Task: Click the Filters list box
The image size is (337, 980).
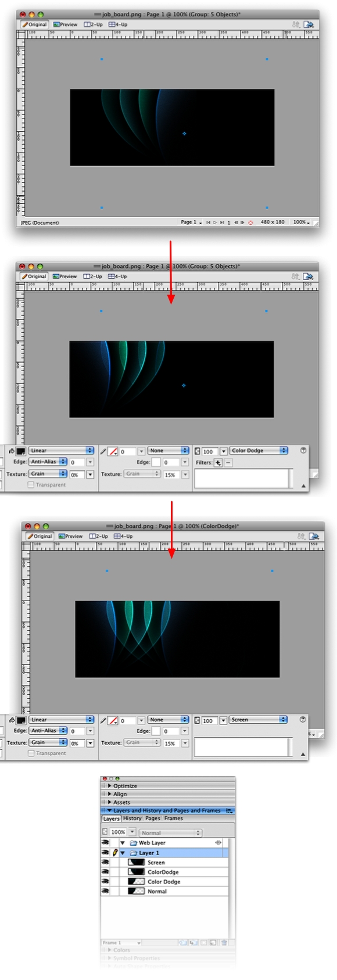Action: point(243,478)
